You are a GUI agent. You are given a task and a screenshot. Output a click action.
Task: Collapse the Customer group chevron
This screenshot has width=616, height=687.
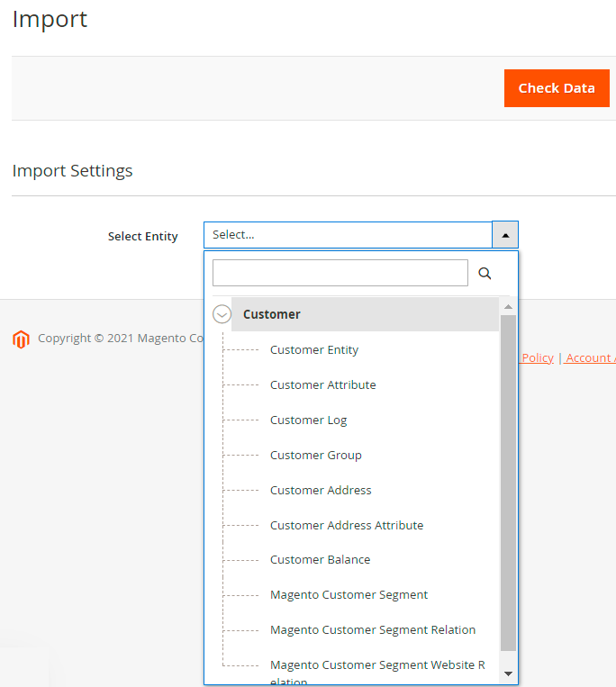[x=222, y=314]
